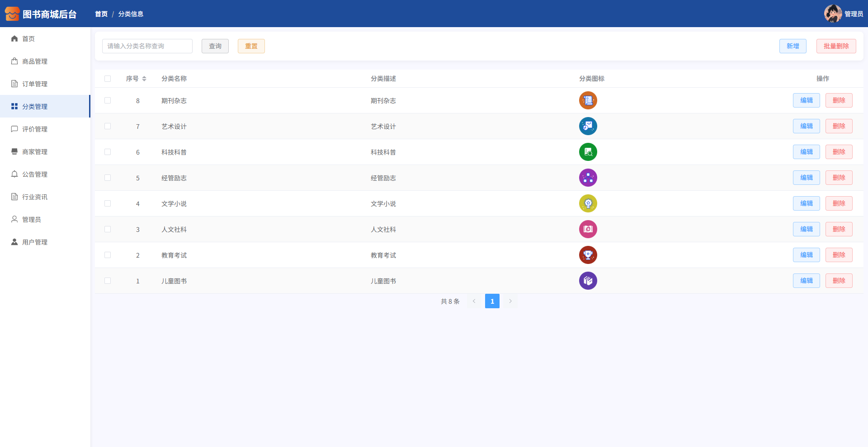868x447 pixels.
Task: Click the green 科技科普 category icon
Action: coord(588,152)
